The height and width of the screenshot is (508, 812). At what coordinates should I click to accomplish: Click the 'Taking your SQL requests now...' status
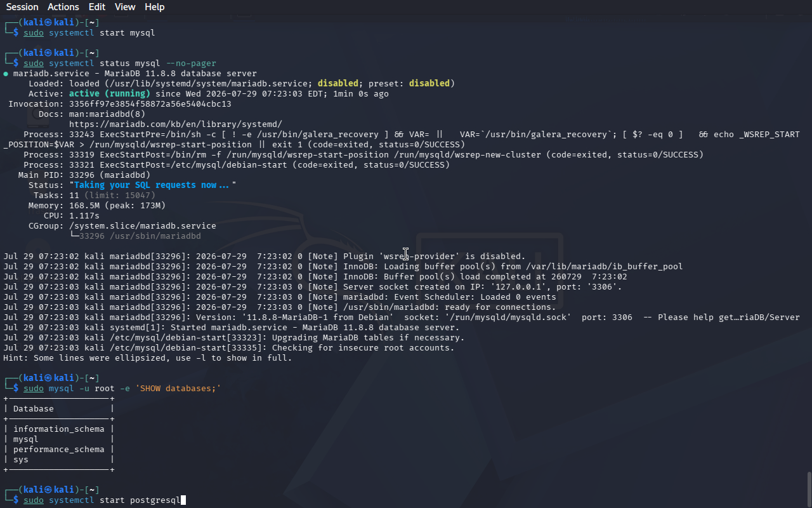(153, 185)
